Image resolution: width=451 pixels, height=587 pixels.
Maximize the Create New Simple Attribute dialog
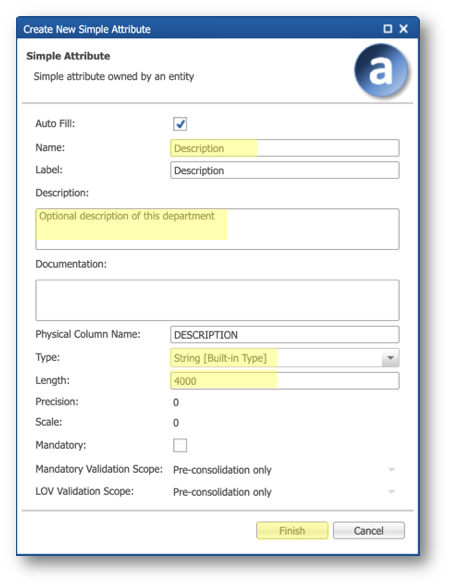point(388,29)
